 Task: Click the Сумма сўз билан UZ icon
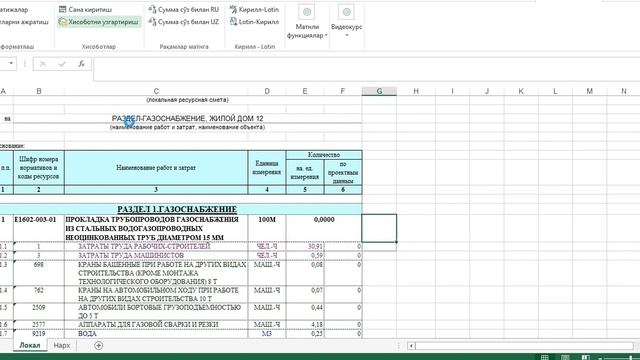(x=152, y=22)
